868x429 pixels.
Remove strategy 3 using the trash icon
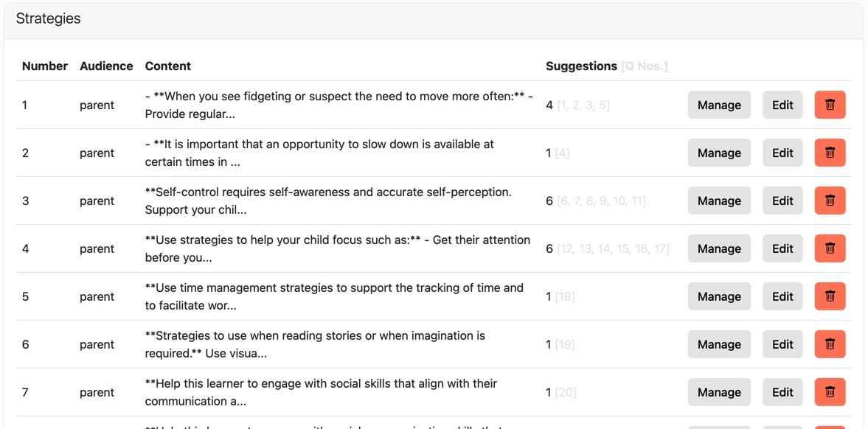(x=830, y=200)
